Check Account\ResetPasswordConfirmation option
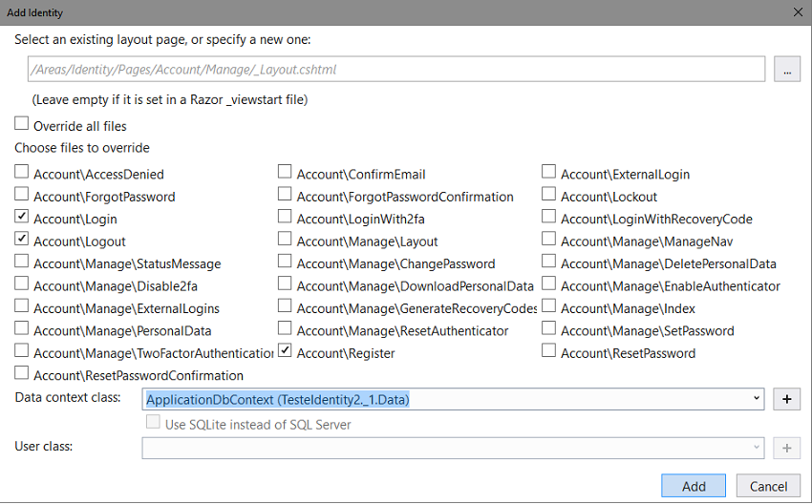The image size is (812, 504). (22, 374)
